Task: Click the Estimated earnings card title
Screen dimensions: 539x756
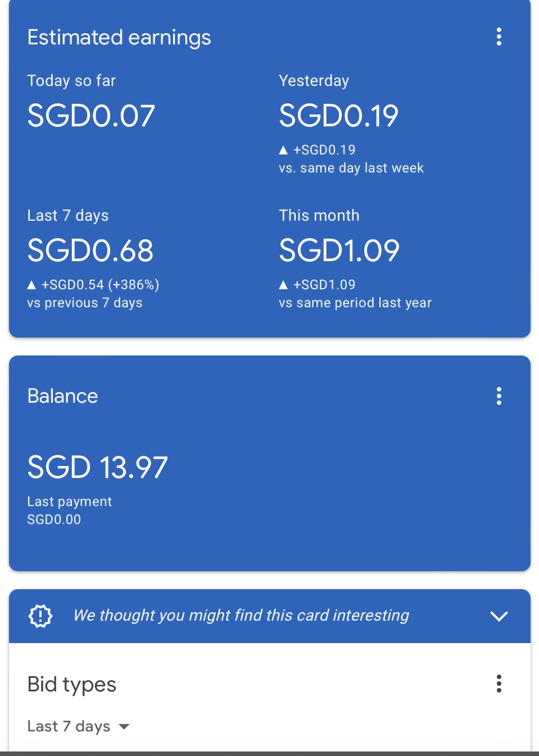Action: [x=119, y=38]
